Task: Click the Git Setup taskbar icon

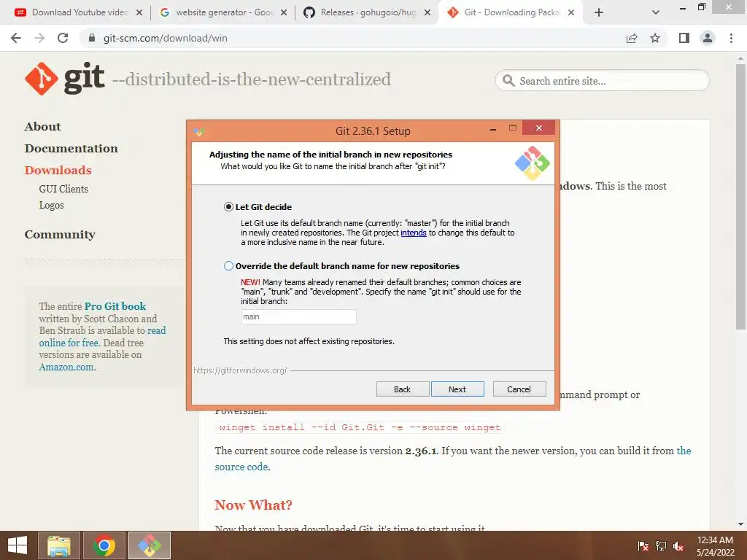Action: (150, 545)
